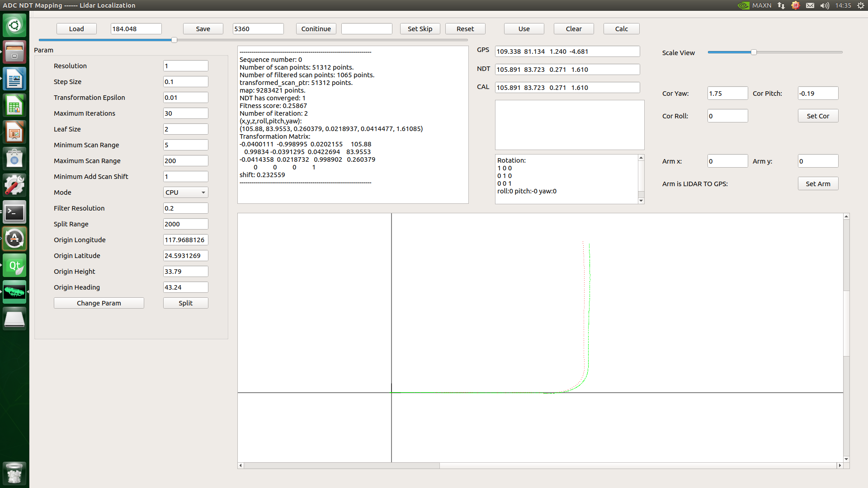Open the Terminal dock icon

[14, 212]
